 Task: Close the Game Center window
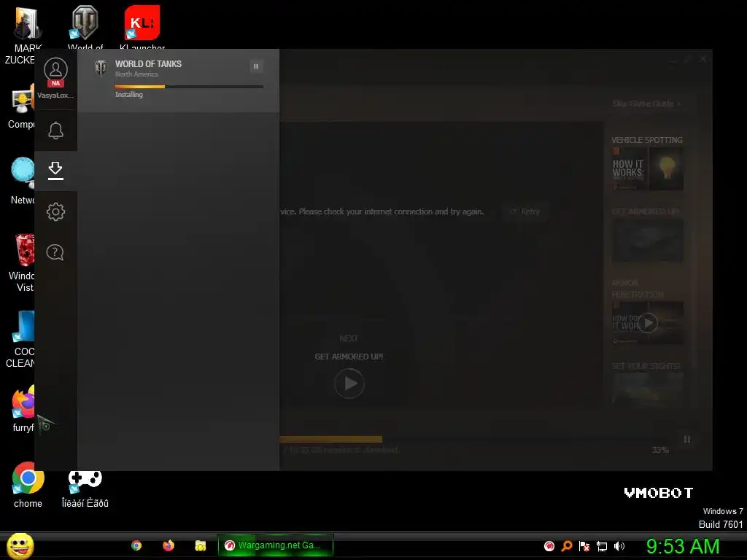(x=703, y=59)
